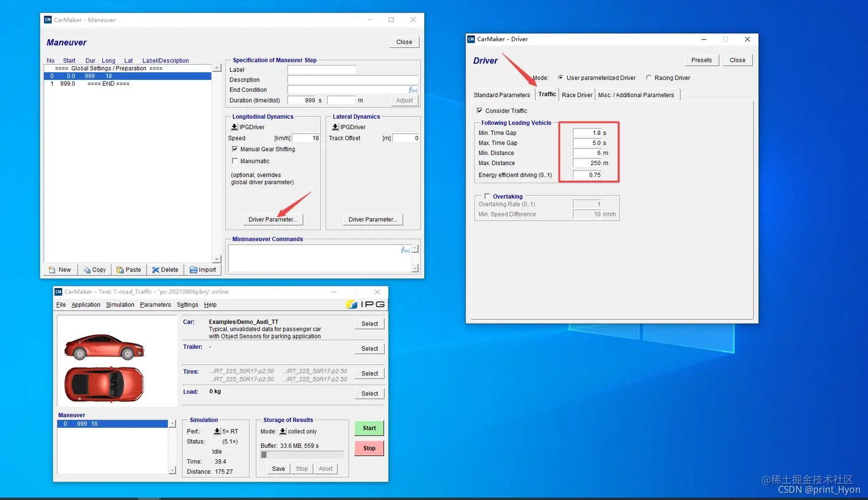Click the Adjust button for Duration
Screen dimensions: 868x500
click(x=405, y=100)
